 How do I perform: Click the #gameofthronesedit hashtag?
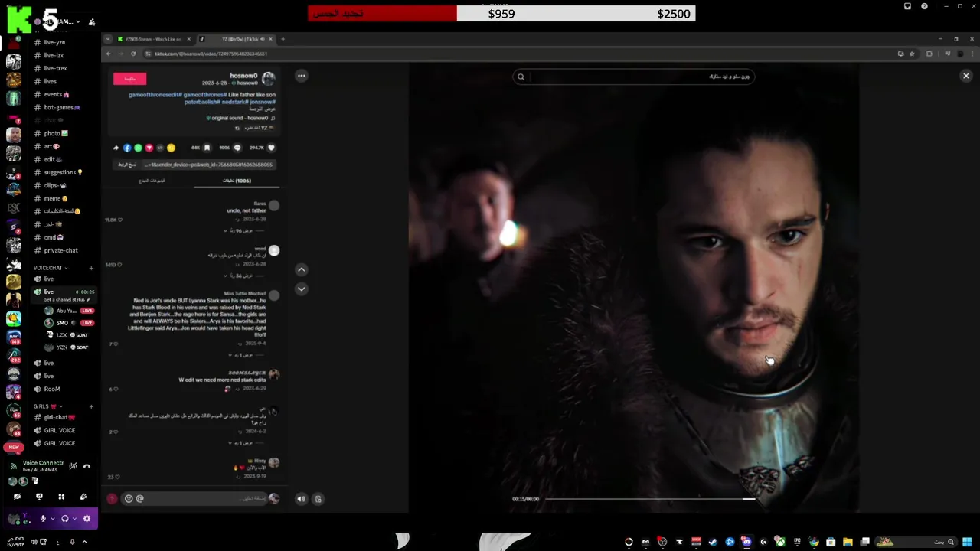(155, 94)
